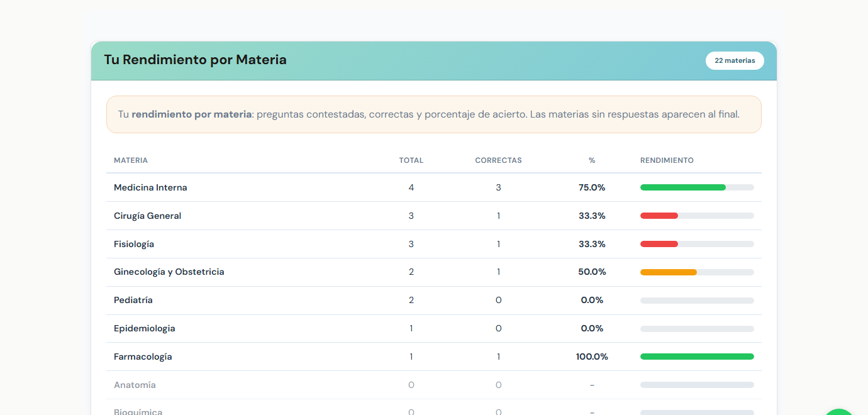Click the "22 materias" badge
Viewport: 868px width, 415px height.
[x=735, y=61]
